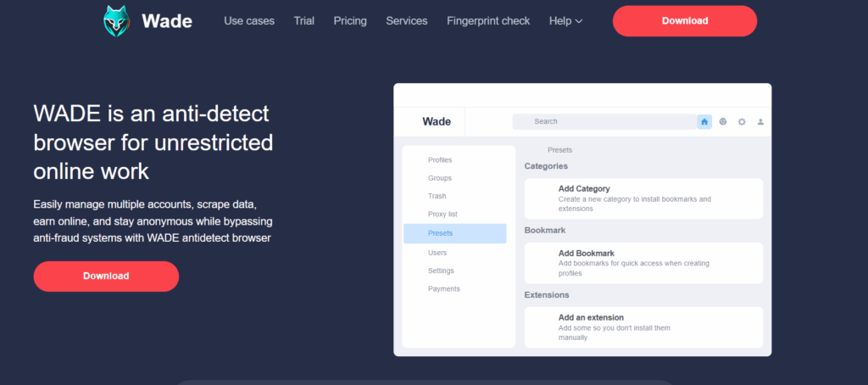Click into the Search field

[x=604, y=122]
